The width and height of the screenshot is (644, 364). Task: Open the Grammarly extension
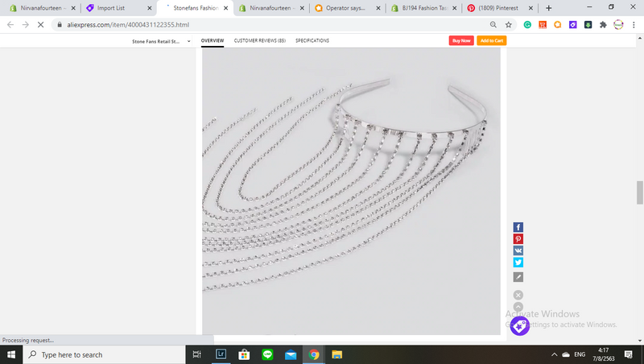click(x=527, y=25)
